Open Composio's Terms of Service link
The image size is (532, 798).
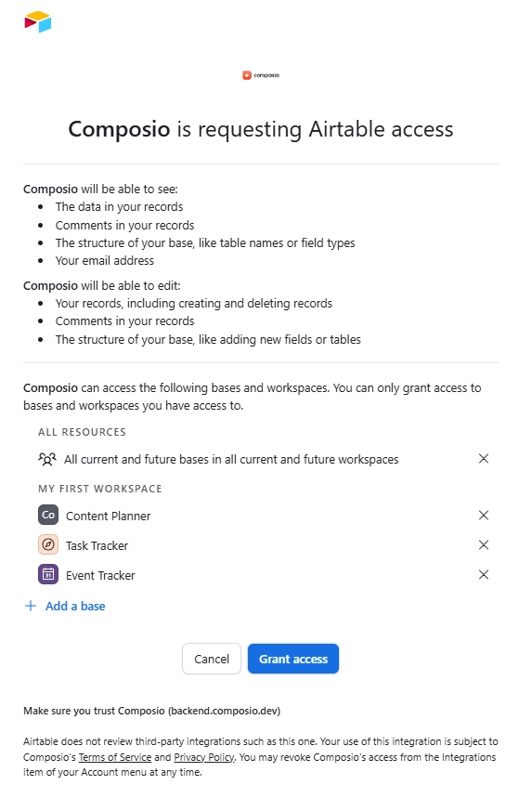(115, 757)
